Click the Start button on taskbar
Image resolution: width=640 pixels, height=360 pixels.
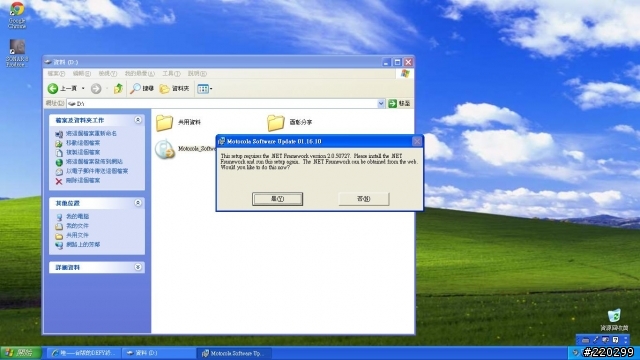(20, 353)
